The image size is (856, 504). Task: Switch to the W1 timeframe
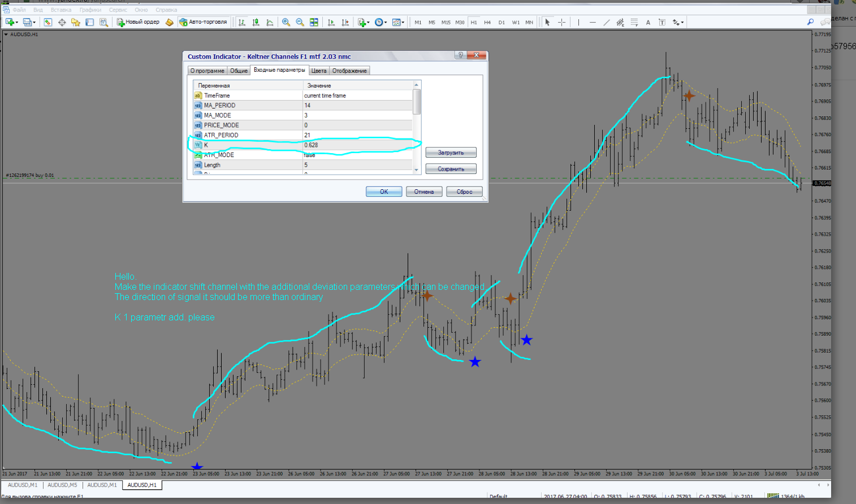coord(516,22)
